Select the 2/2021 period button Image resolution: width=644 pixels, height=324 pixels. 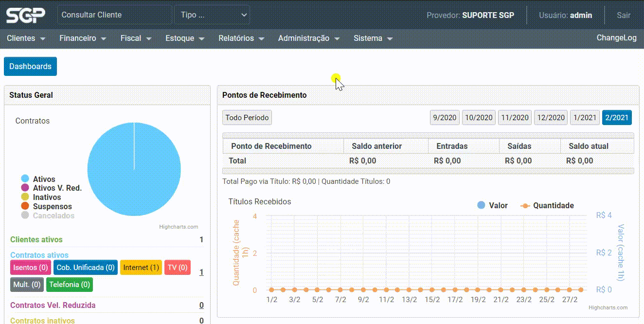(617, 118)
